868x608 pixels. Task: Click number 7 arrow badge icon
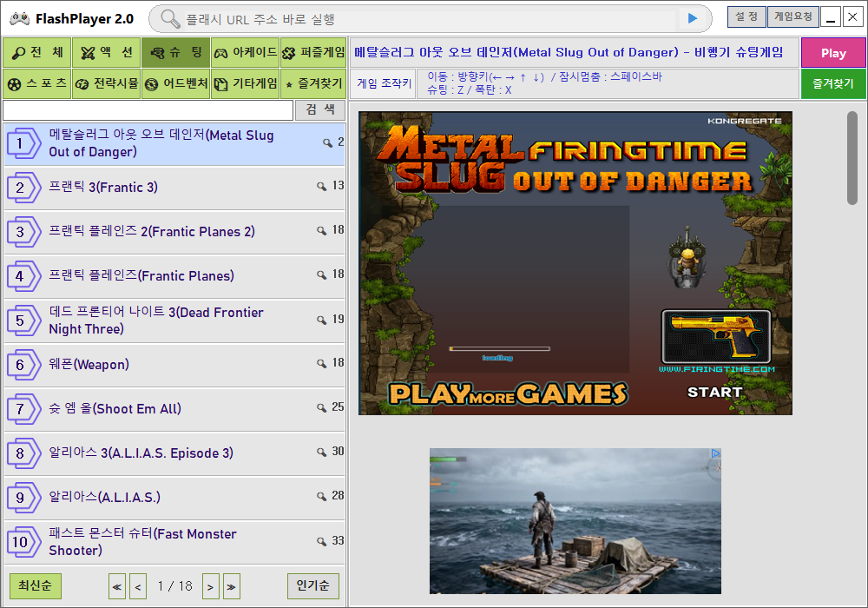coord(23,409)
